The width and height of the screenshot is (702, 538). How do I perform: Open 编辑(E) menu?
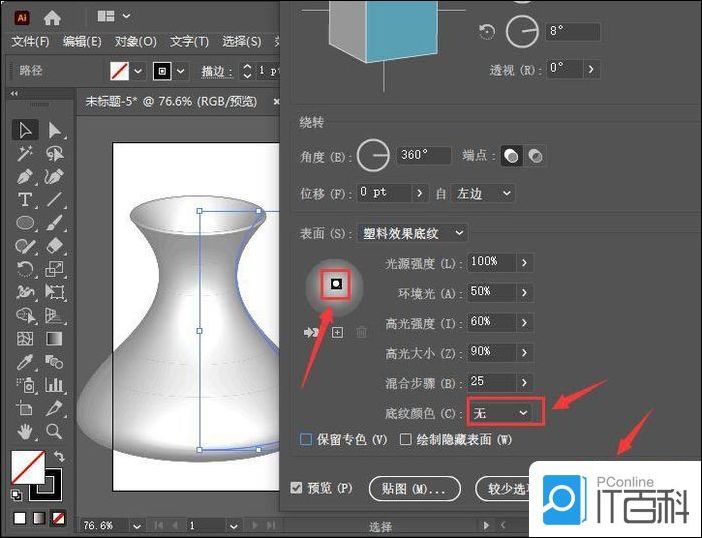(82, 42)
